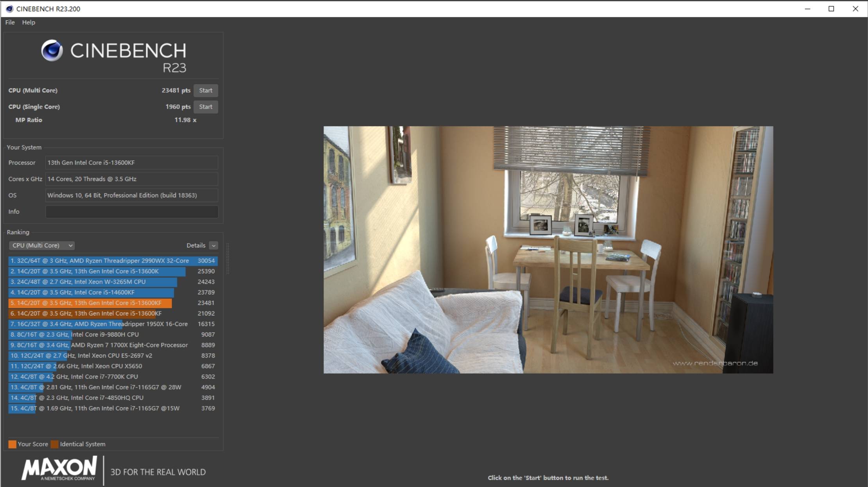
Task: Select the Threadripper 1950X ranking row
Action: click(x=113, y=324)
